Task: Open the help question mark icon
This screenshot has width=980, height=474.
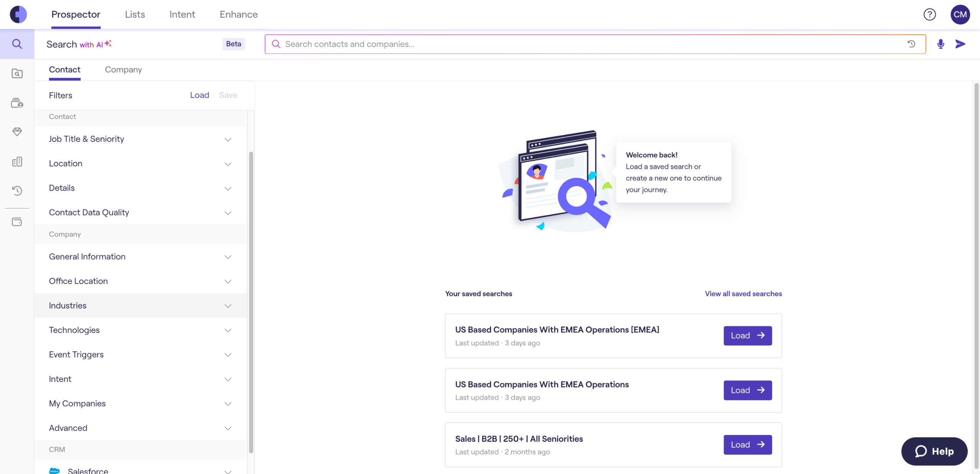Action: [929, 15]
